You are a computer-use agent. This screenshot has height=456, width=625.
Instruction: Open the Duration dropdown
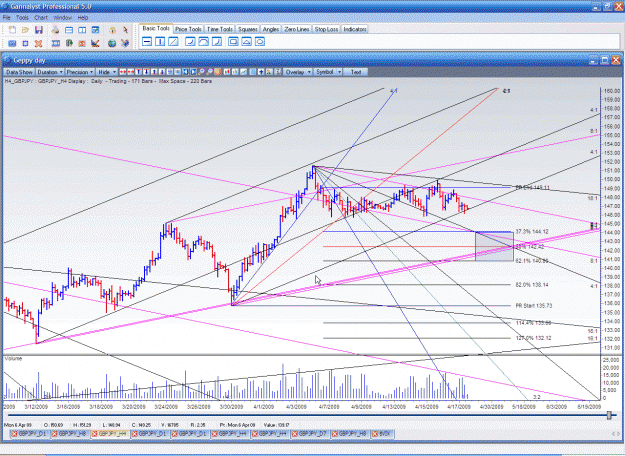[x=50, y=72]
